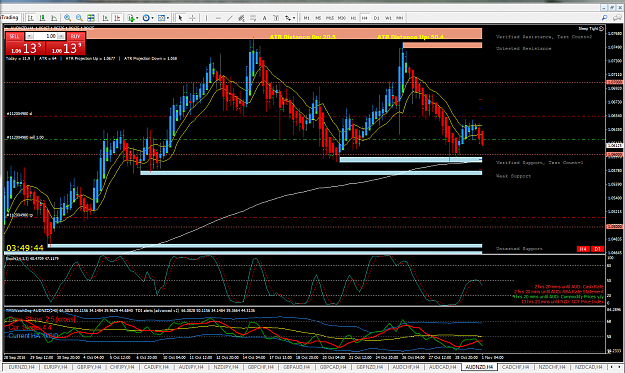625x373 pixels.
Task: Switch to MN timeframe
Action: coord(400,18)
